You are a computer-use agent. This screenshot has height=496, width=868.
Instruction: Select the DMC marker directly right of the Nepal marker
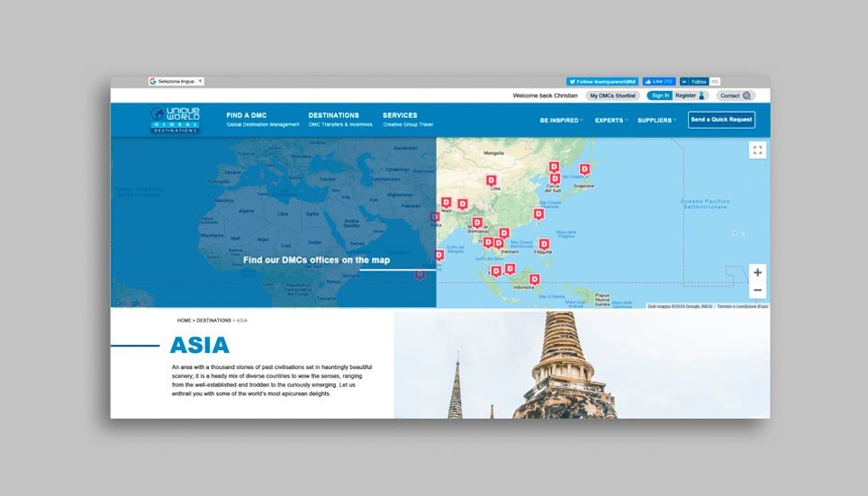(x=462, y=204)
